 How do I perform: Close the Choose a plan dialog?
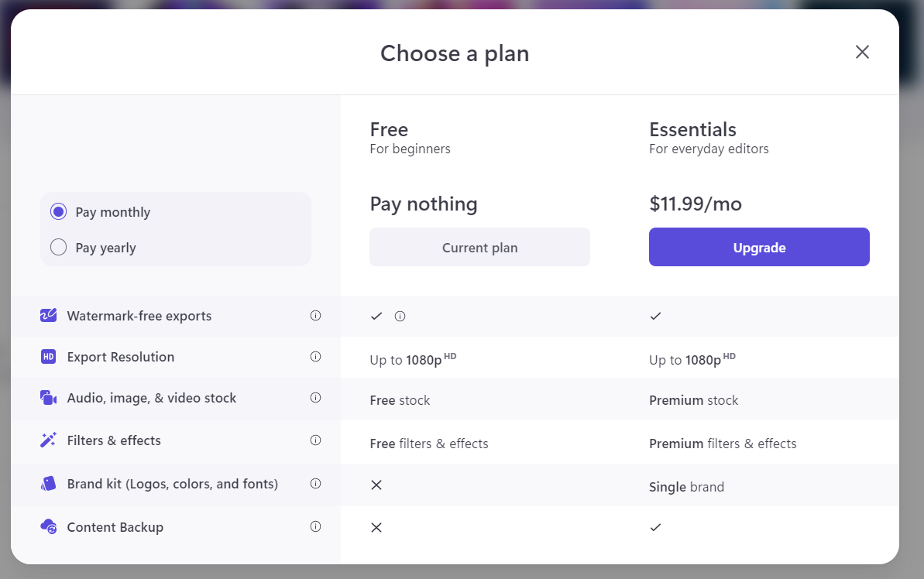coord(862,52)
